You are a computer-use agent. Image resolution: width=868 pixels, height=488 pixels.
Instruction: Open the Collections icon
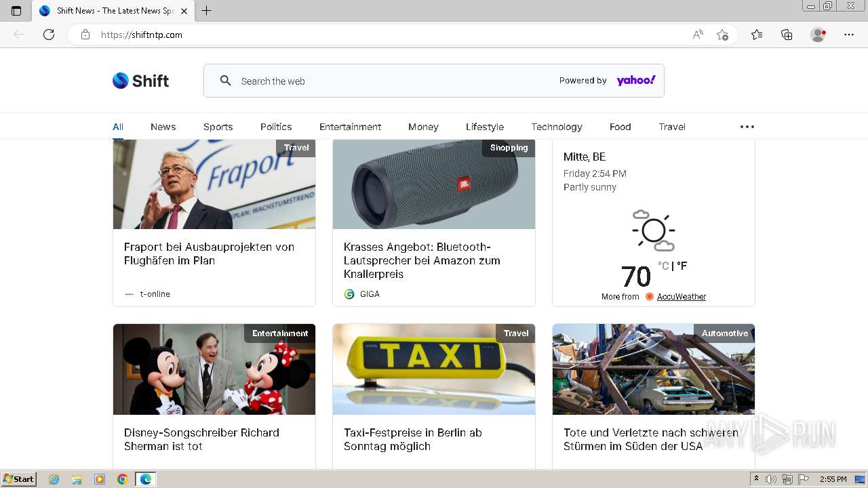tap(787, 35)
